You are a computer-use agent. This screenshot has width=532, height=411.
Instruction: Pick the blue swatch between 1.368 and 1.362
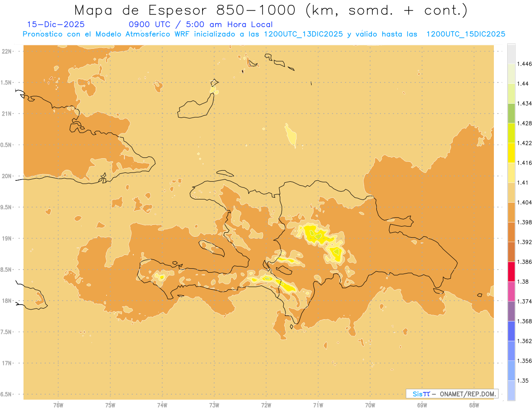coord(511,331)
